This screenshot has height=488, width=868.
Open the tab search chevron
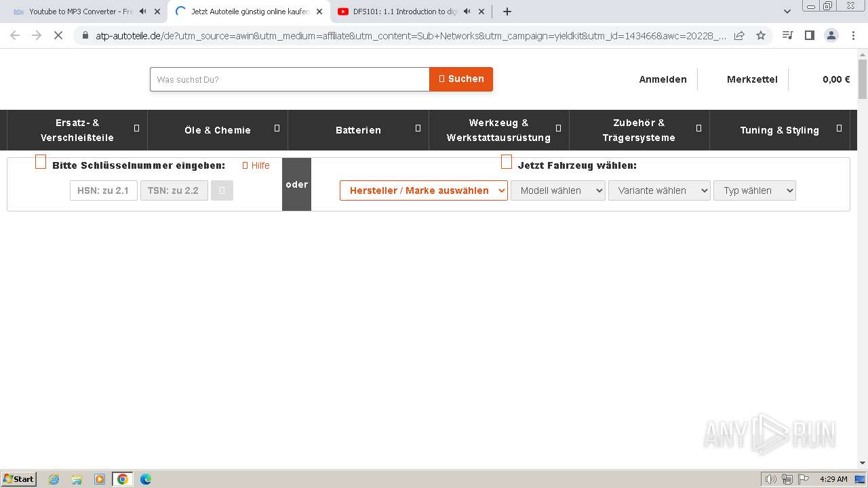tap(787, 12)
